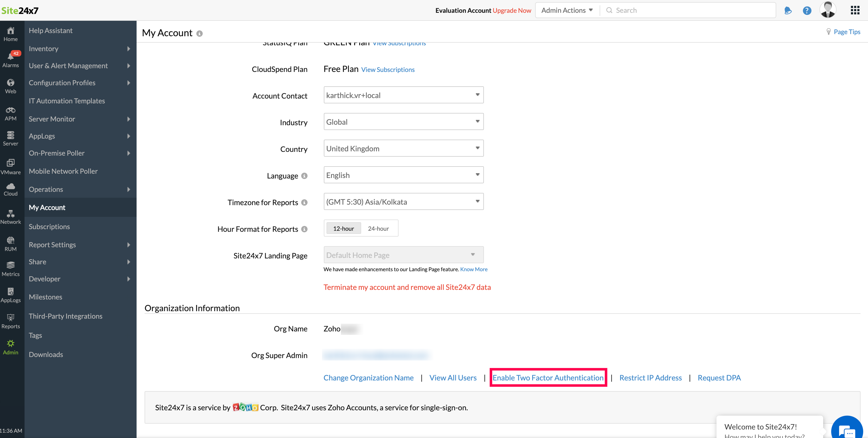This screenshot has width=868, height=438.
Task: Open the apps grid icon
Action: coord(855,10)
